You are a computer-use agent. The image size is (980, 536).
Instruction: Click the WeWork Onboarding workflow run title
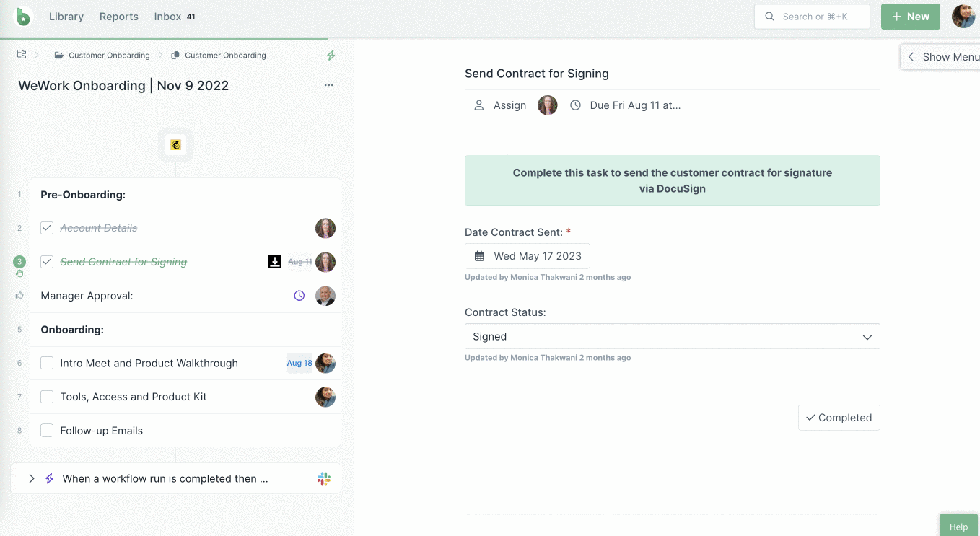[x=123, y=85]
